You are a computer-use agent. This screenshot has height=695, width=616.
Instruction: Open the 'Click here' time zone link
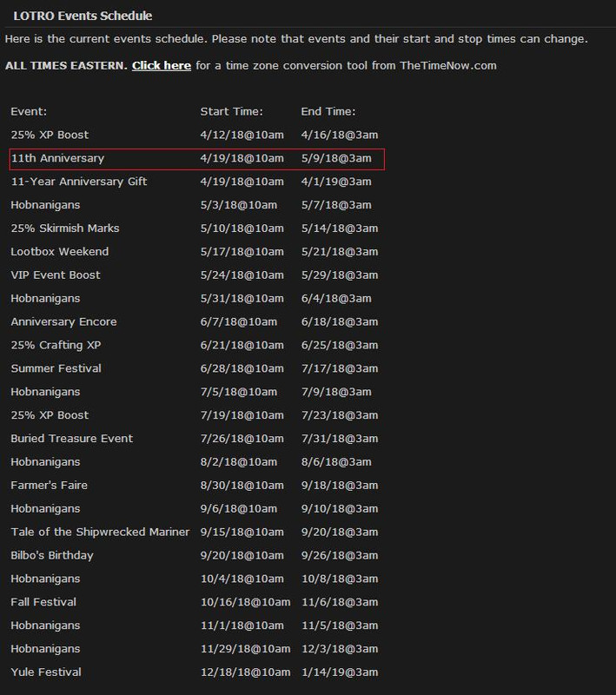coord(162,66)
